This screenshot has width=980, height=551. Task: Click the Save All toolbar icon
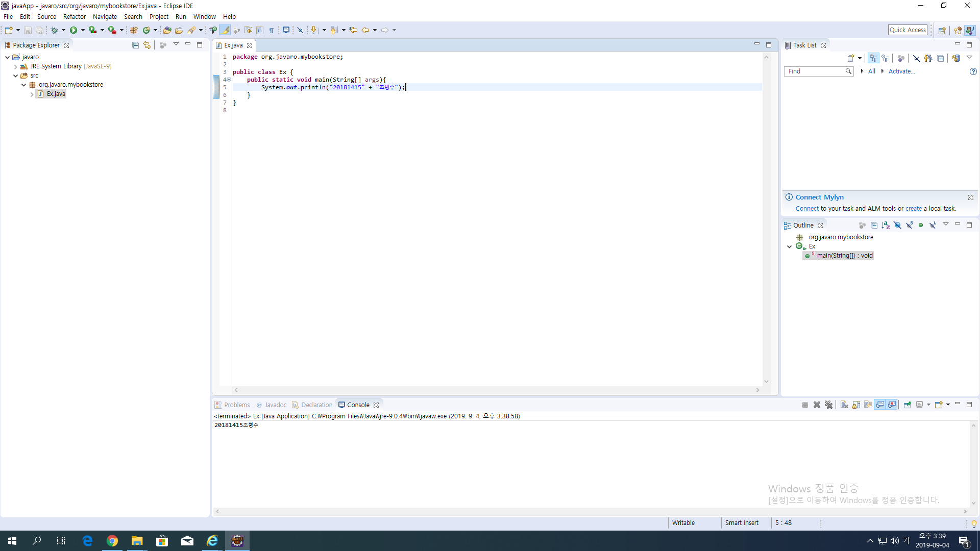39,30
